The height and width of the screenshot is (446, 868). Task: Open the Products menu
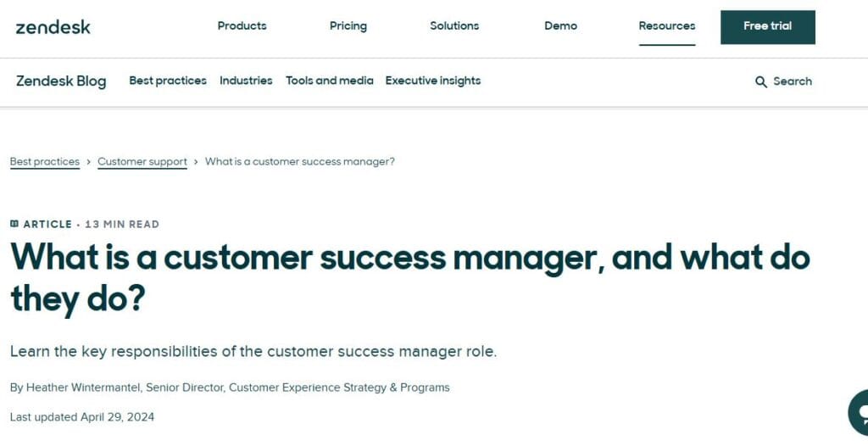(242, 26)
